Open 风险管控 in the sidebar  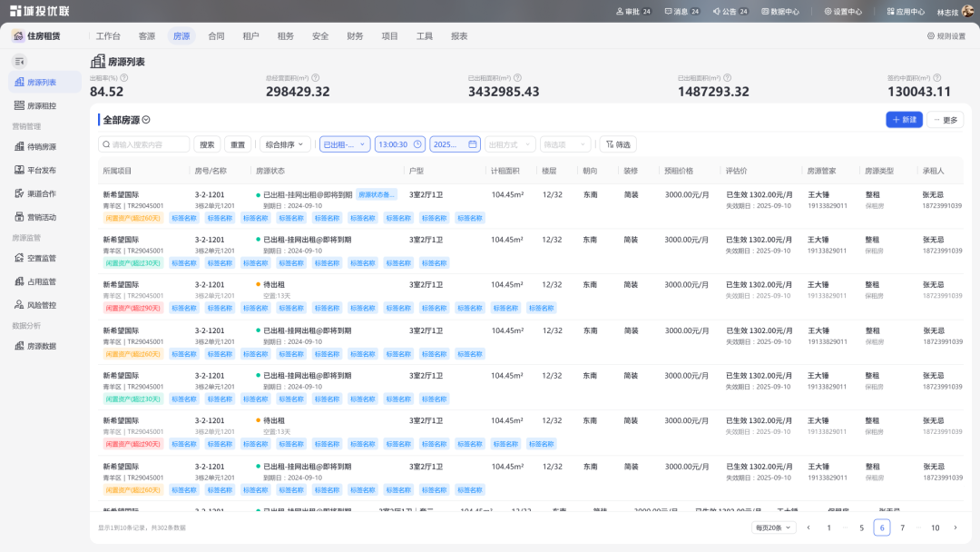41,305
